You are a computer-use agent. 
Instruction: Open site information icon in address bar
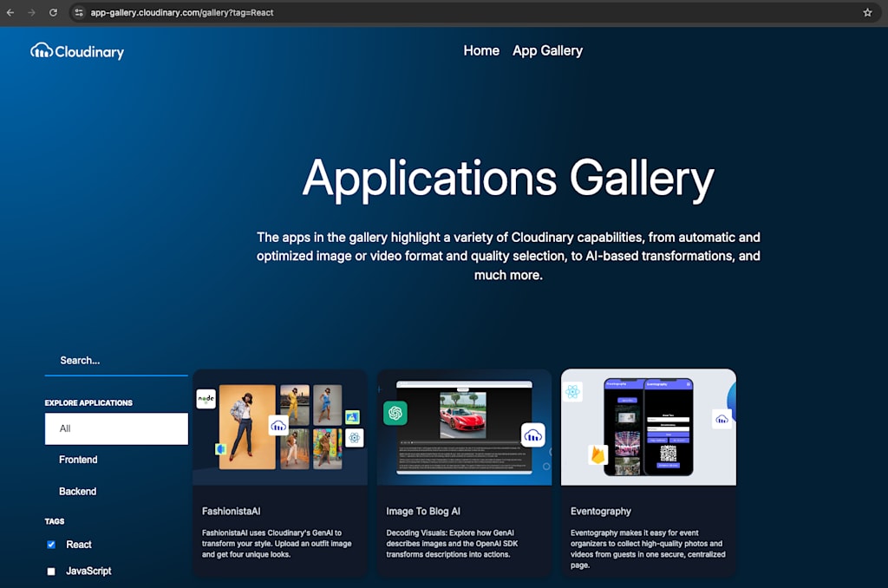click(79, 12)
